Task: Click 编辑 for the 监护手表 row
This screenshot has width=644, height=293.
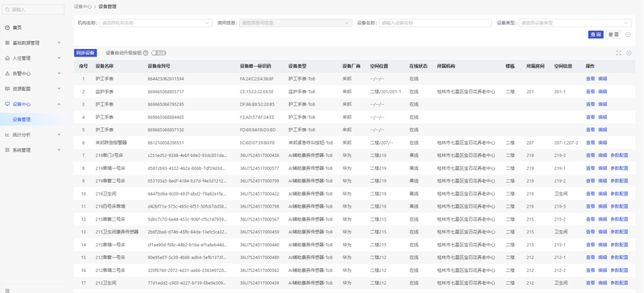Action: [x=602, y=92]
